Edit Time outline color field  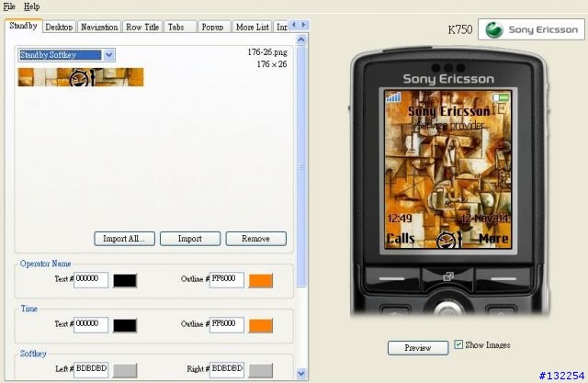[227, 324]
